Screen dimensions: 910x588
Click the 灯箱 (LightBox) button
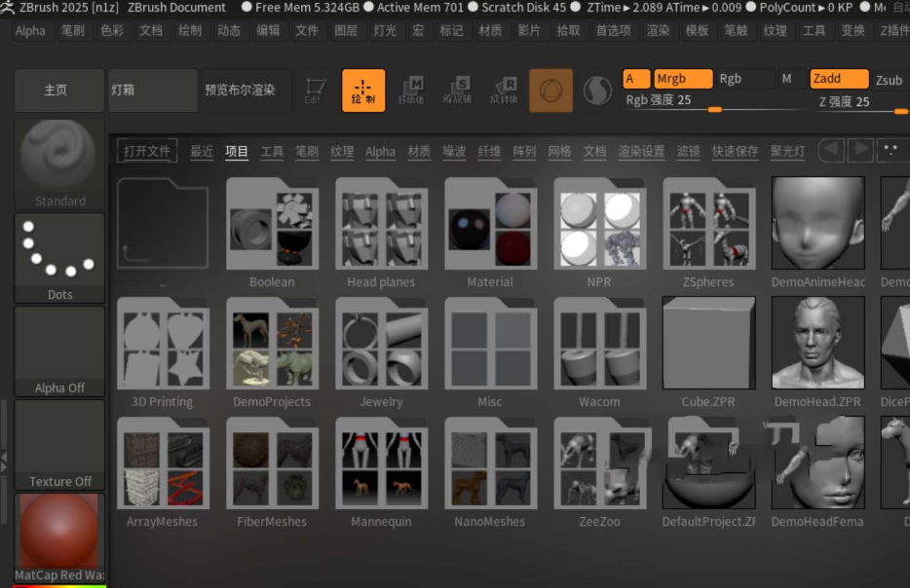click(153, 91)
